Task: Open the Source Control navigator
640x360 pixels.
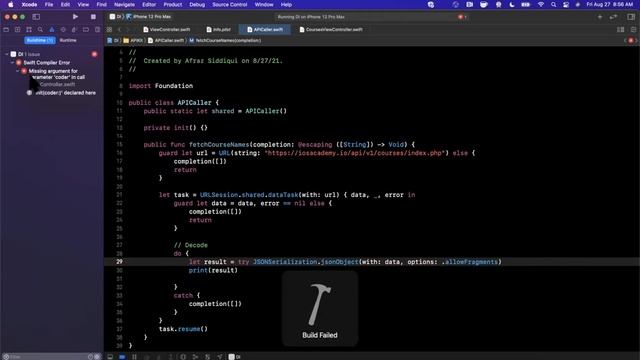Action: (18, 29)
